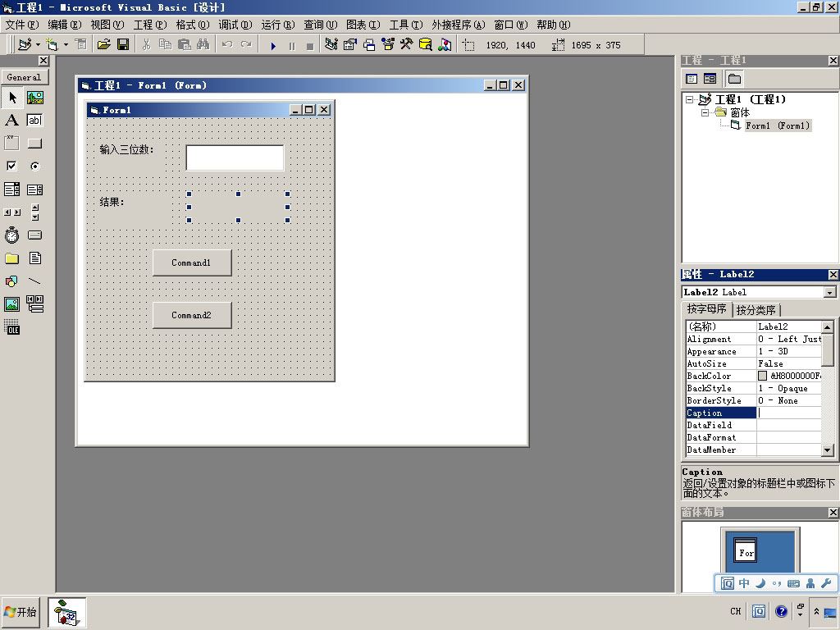This screenshot has height=630, width=840.
Task: Click the View Object icon in project panel
Action: click(x=710, y=80)
